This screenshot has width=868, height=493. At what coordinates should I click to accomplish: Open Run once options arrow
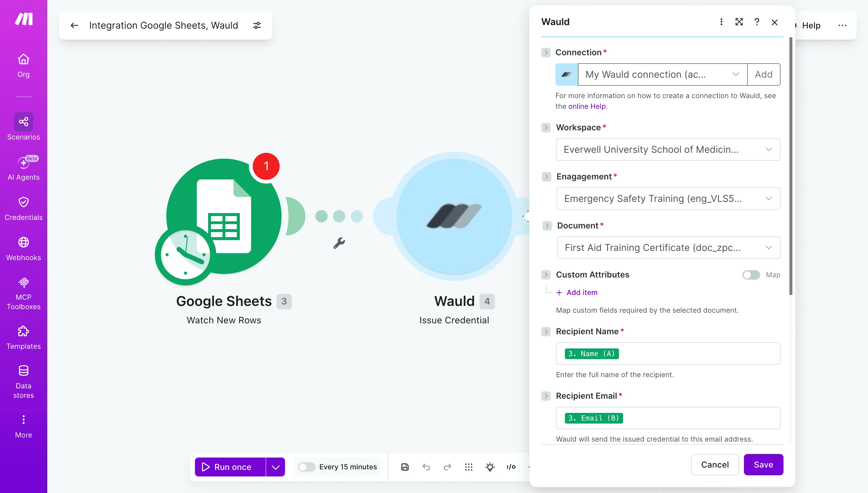(275, 467)
